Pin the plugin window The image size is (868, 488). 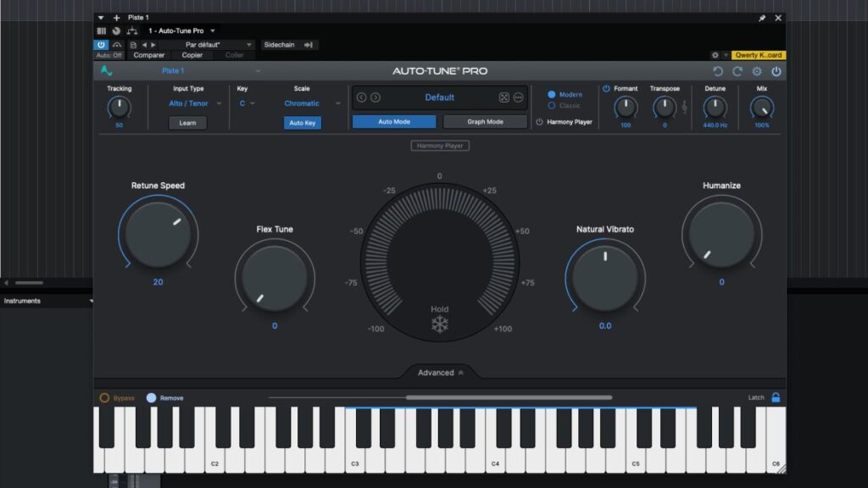[x=762, y=19]
